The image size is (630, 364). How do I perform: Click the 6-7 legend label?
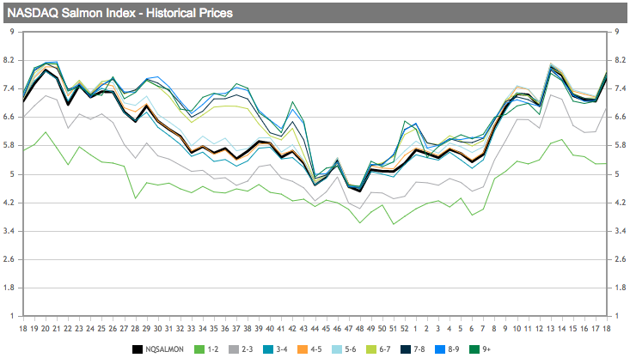pyautogui.click(x=385, y=349)
